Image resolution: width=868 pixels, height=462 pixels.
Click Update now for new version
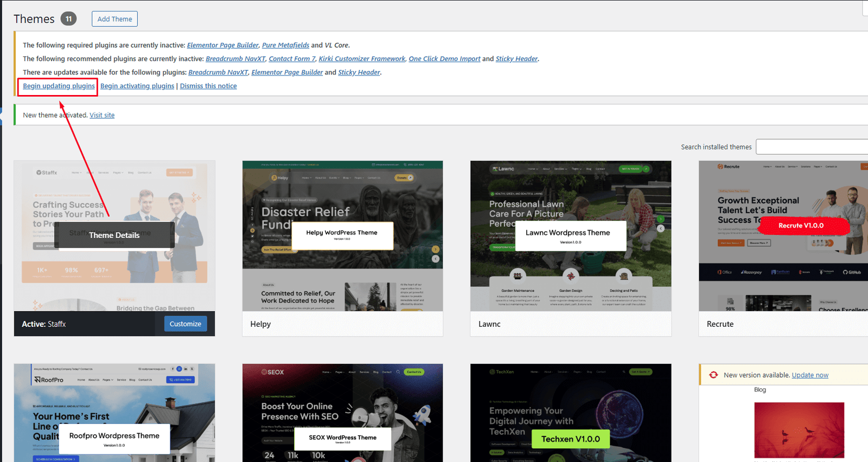[810, 375]
